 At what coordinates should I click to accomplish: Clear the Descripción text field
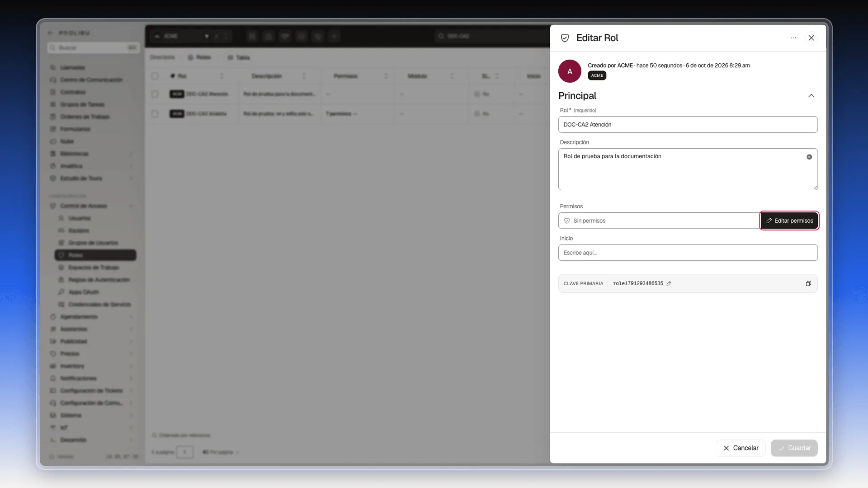[809, 157]
